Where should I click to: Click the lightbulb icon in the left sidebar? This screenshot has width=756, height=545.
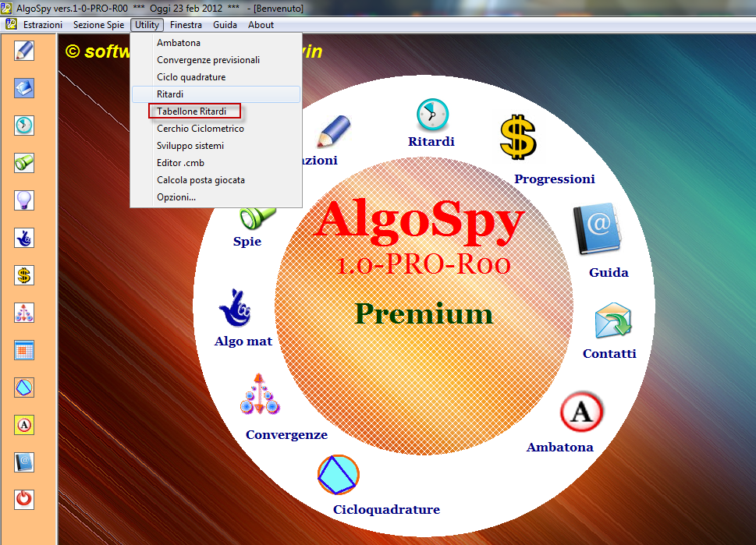point(24,200)
